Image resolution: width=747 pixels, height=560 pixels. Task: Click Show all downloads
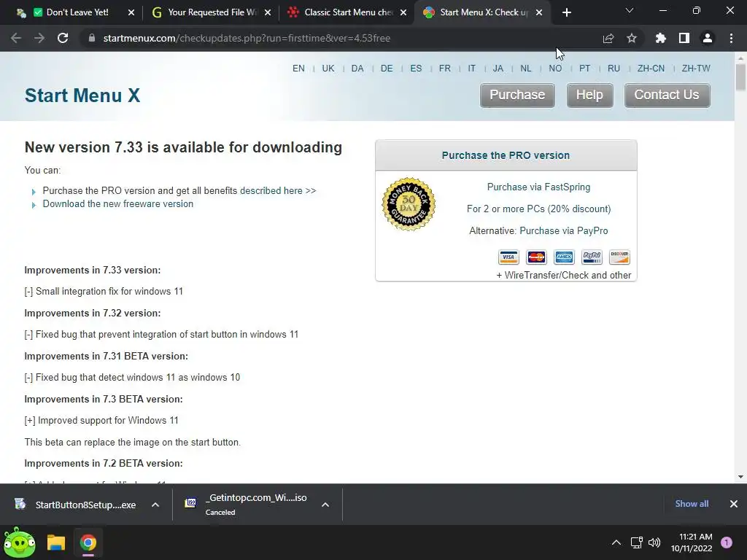pyautogui.click(x=692, y=504)
